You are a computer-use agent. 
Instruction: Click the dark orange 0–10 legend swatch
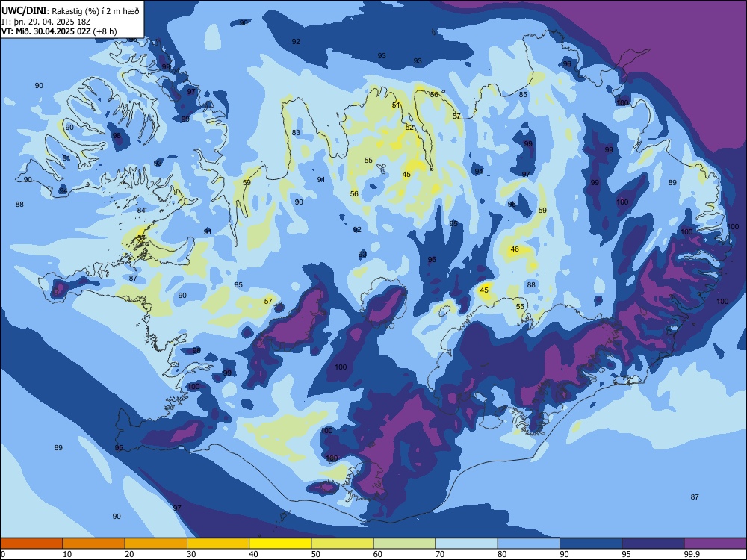click(x=32, y=544)
